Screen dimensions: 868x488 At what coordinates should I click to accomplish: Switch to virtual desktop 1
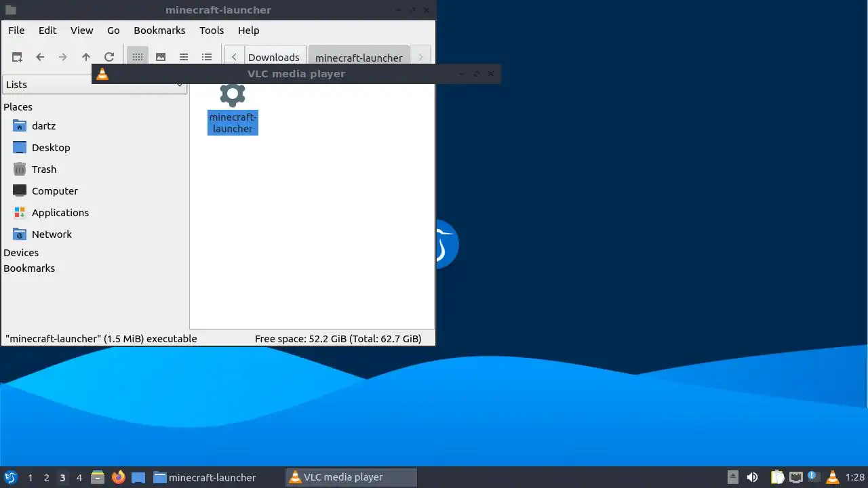coord(30,478)
